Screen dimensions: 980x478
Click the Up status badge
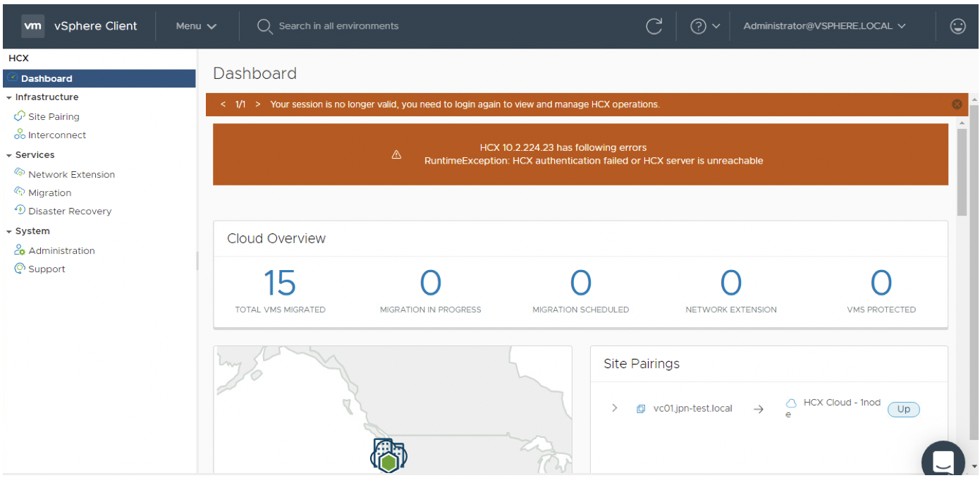903,409
